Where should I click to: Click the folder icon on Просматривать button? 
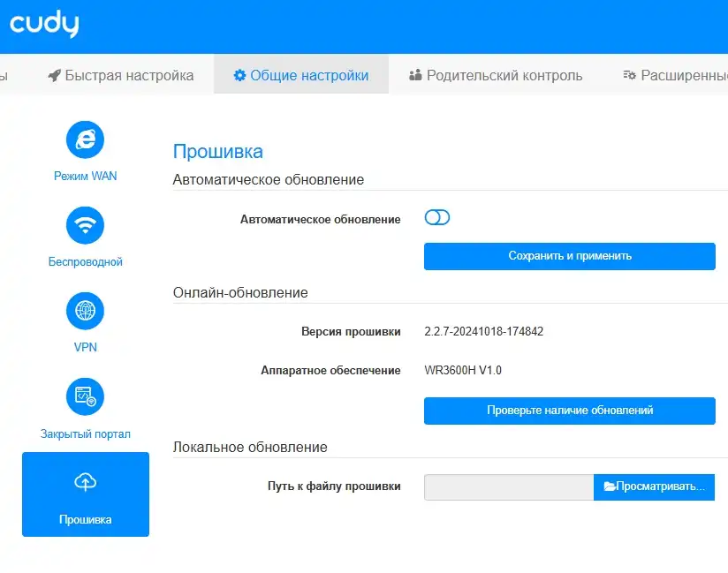(609, 486)
